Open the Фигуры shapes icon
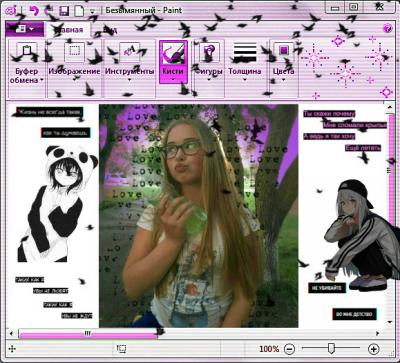This screenshot has width=400, height=363. pyautogui.click(x=210, y=52)
